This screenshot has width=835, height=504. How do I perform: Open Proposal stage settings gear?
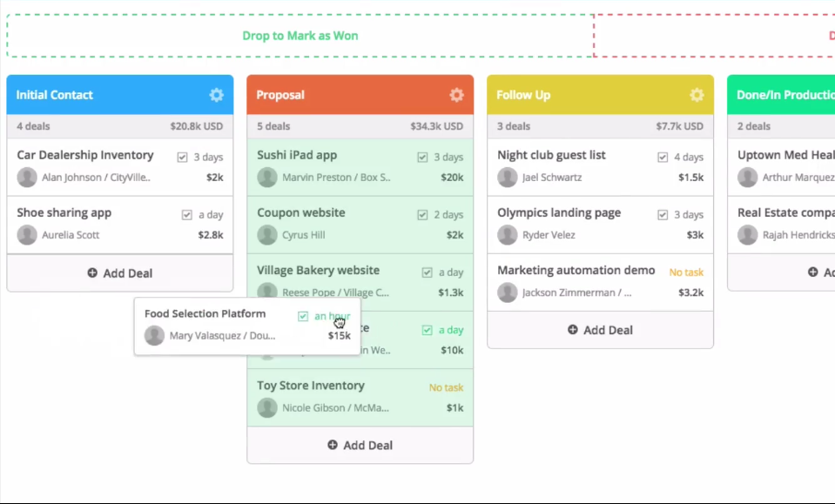pyautogui.click(x=456, y=95)
